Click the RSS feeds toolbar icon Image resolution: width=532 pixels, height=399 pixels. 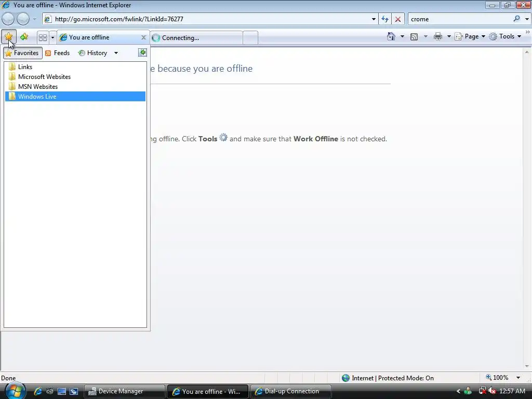tap(414, 37)
